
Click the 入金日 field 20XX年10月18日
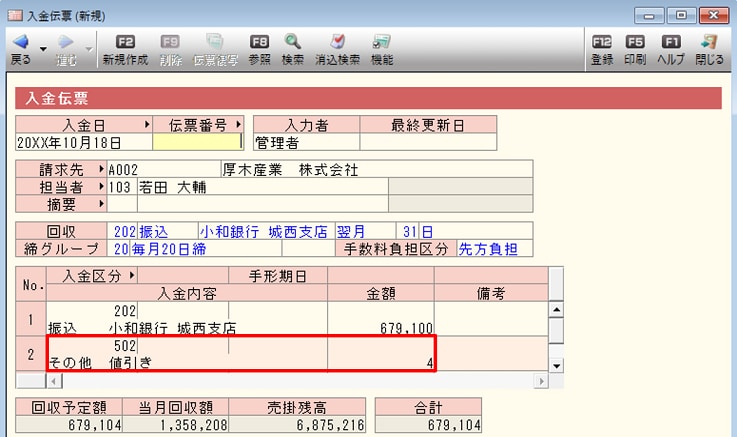click(84, 142)
